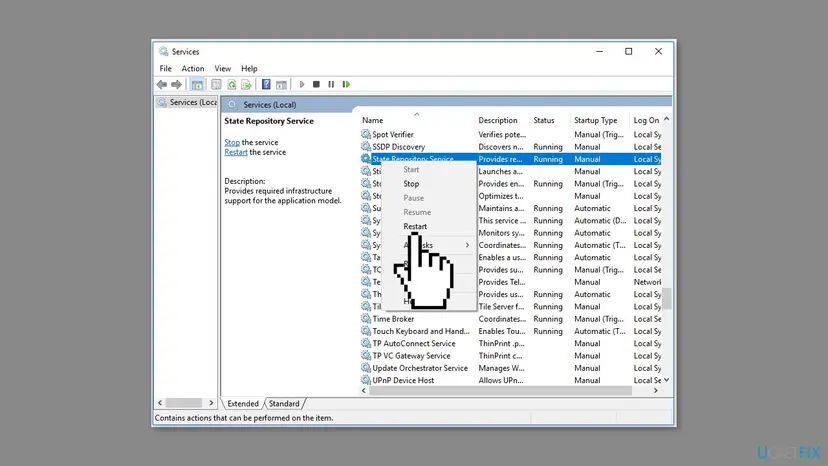Screen dimensions: 828x466
Task: Click the gear icon for Spot Verifier
Action: (x=365, y=134)
